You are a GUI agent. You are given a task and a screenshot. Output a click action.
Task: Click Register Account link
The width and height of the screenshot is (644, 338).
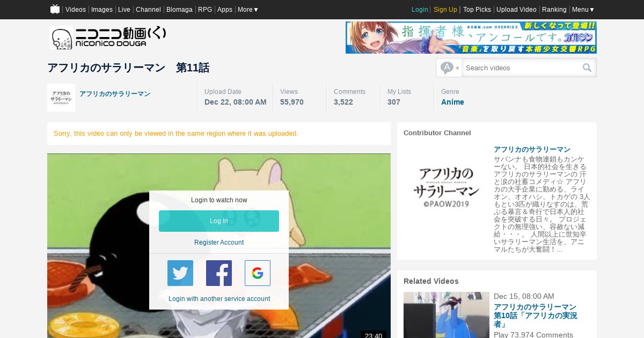pyautogui.click(x=219, y=243)
